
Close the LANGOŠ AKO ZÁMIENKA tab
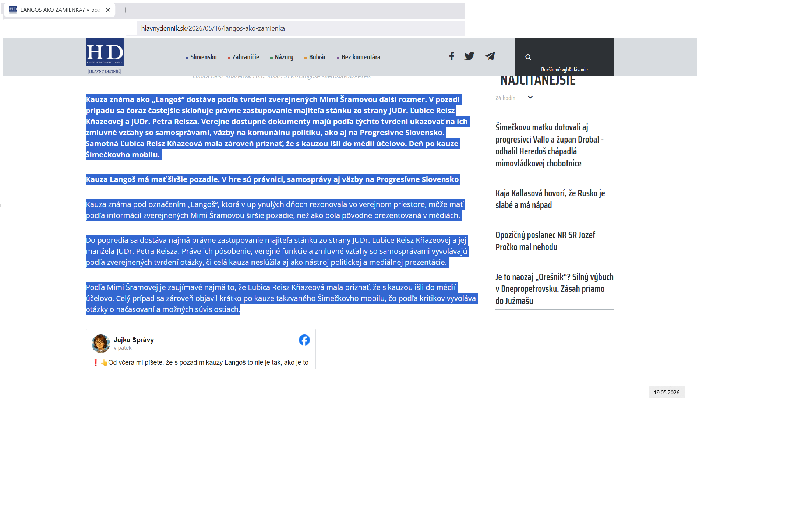pyautogui.click(x=108, y=10)
